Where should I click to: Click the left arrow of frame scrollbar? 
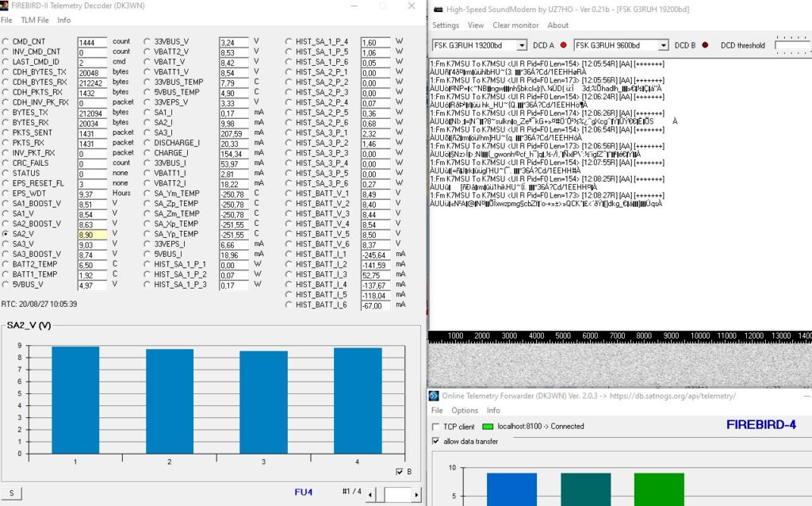tap(370, 495)
